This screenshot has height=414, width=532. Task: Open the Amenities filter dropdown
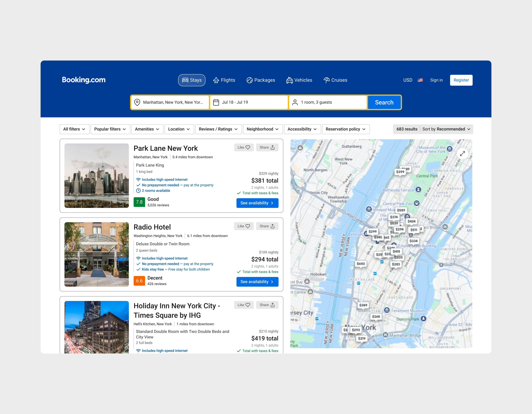[147, 129]
